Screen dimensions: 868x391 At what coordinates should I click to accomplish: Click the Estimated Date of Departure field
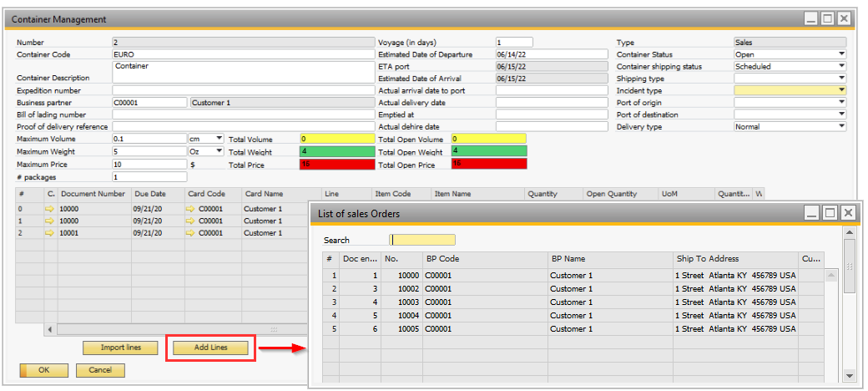click(x=552, y=54)
